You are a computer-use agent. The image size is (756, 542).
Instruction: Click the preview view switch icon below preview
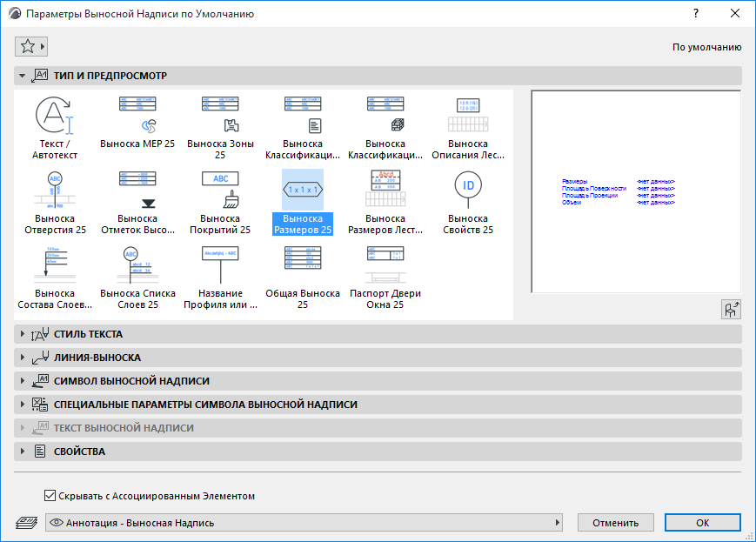(x=731, y=309)
